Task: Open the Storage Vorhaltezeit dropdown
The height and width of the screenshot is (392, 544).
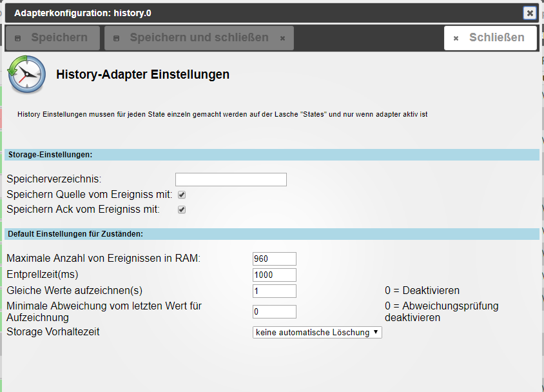Action: pos(317,333)
